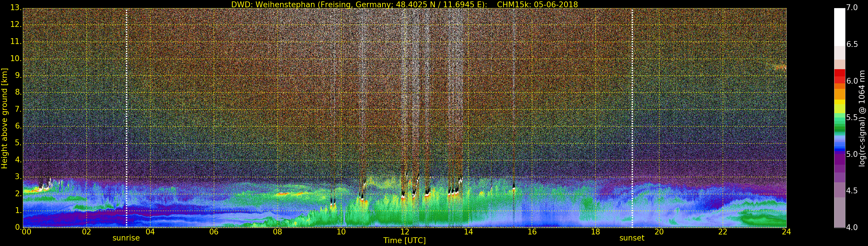Pick the dark blue colorbar band near 5.0
This screenshot has height=246, width=868.
[x=839, y=152]
